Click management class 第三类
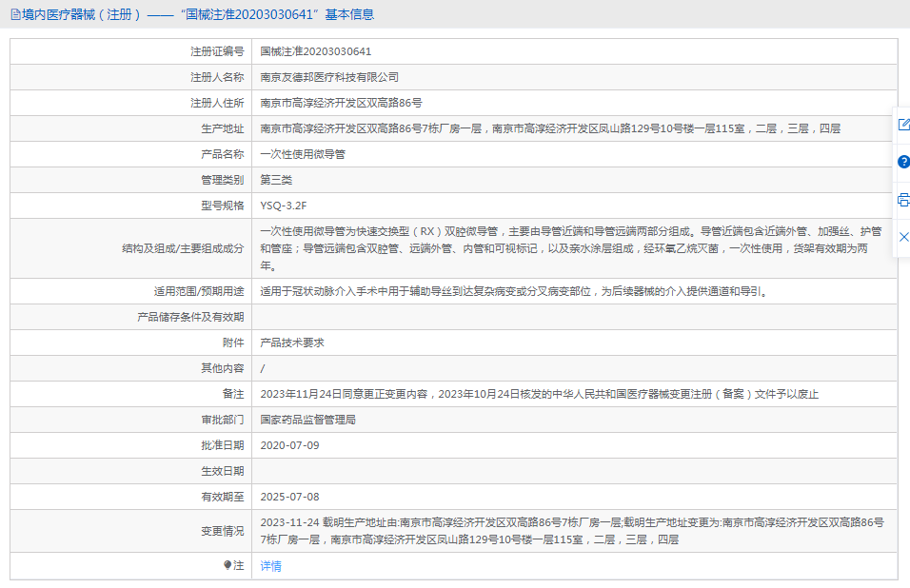910x588 pixels. tap(276, 180)
